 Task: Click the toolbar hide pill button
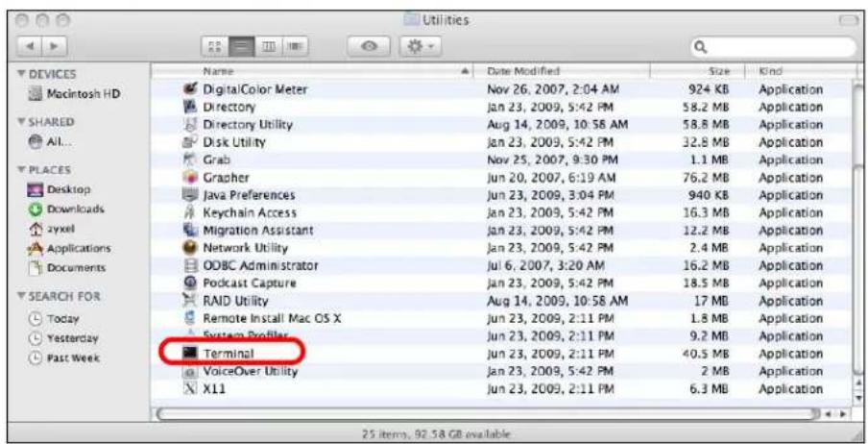tap(848, 20)
